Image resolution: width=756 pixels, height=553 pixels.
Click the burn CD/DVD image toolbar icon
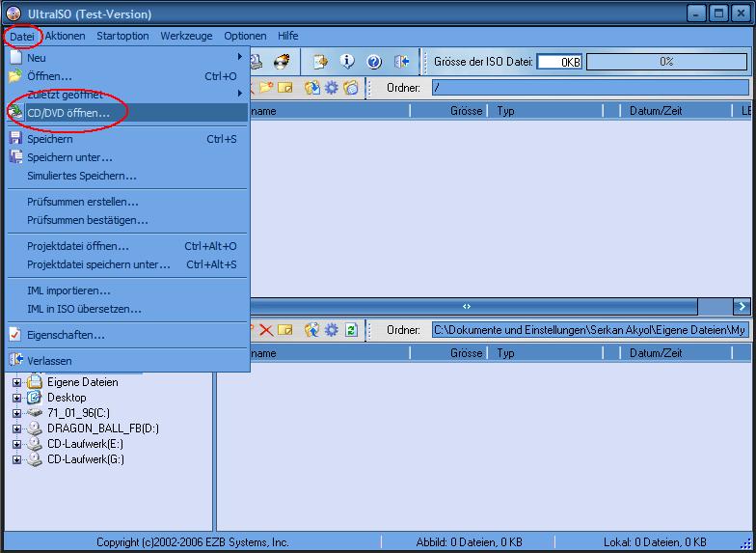(x=282, y=62)
